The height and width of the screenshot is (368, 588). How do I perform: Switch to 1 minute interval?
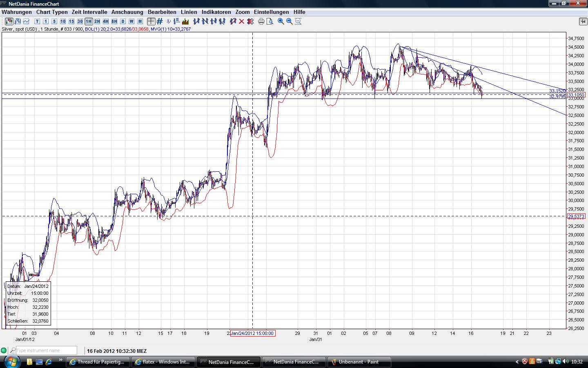(x=46, y=21)
